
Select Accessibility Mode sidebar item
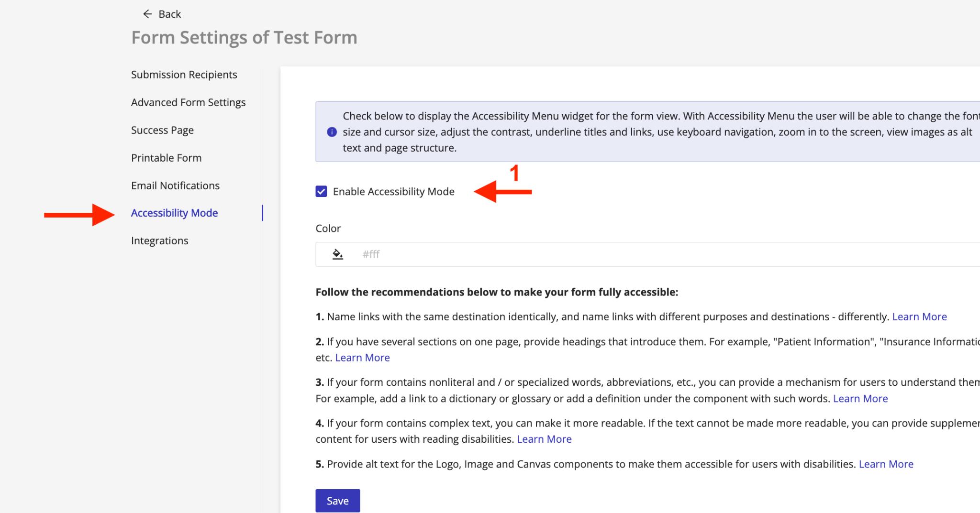[x=174, y=213]
